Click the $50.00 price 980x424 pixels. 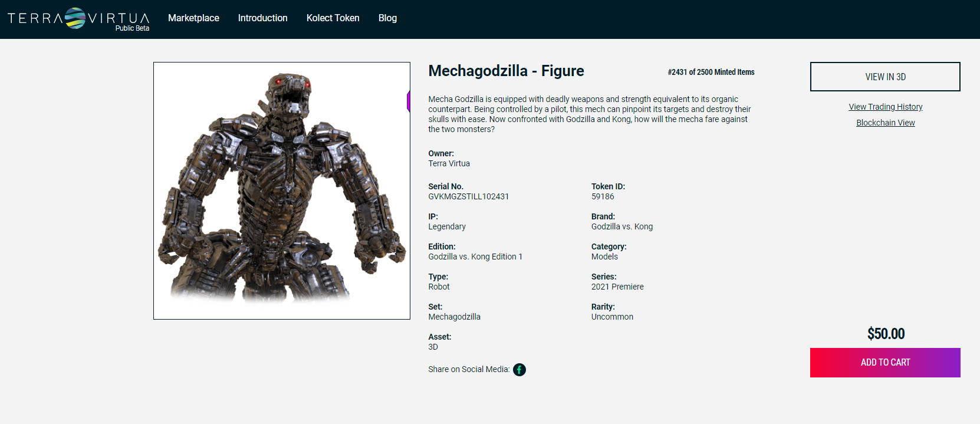pyautogui.click(x=886, y=334)
